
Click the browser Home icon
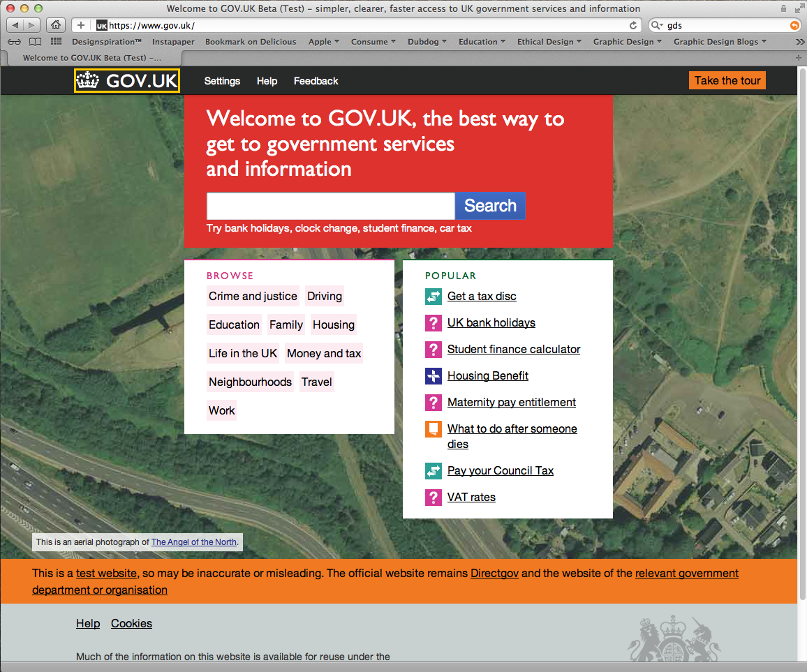pyautogui.click(x=56, y=24)
